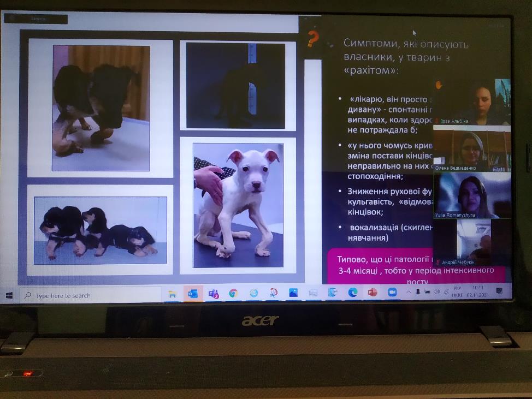Viewport: 532px width, 399px height.
Task: Click the recording label at the top-left
Action: [36, 19]
